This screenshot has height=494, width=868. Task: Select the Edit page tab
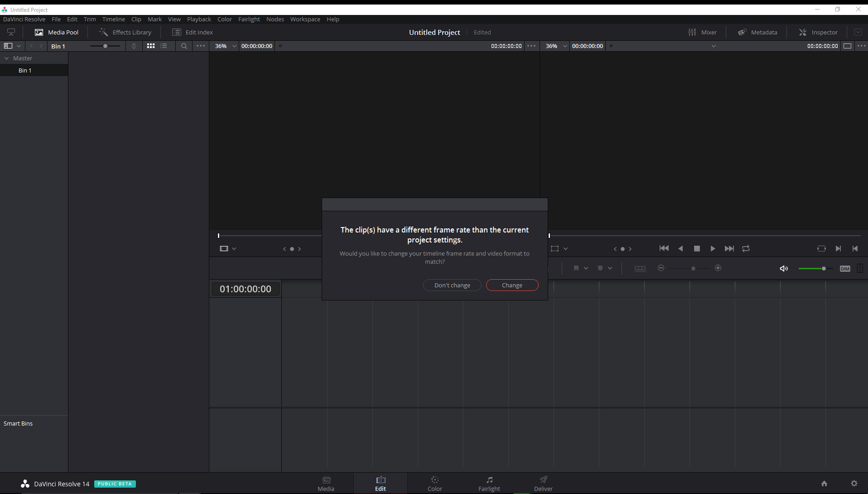tap(381, 484)
